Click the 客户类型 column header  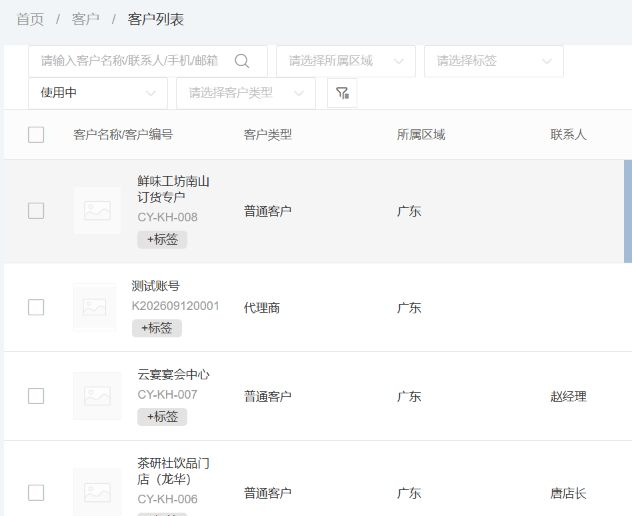tap(268, 135)
